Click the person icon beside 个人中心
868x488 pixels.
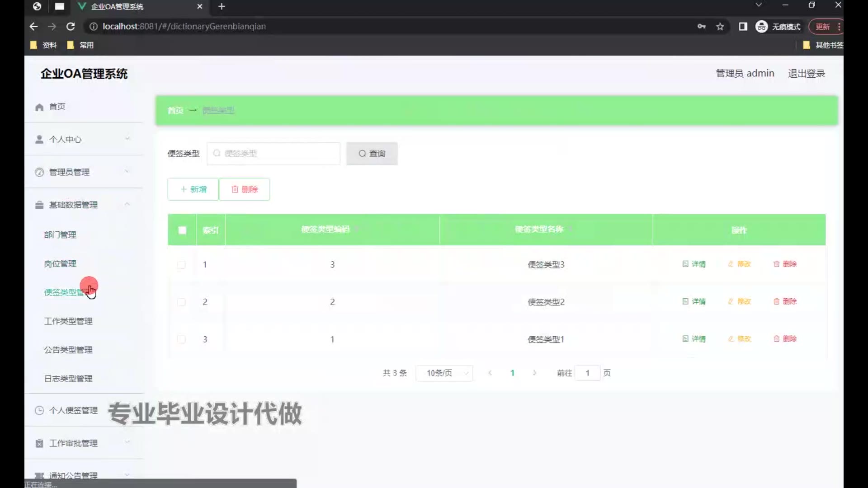pyautogui.click(x=39, y=140)
